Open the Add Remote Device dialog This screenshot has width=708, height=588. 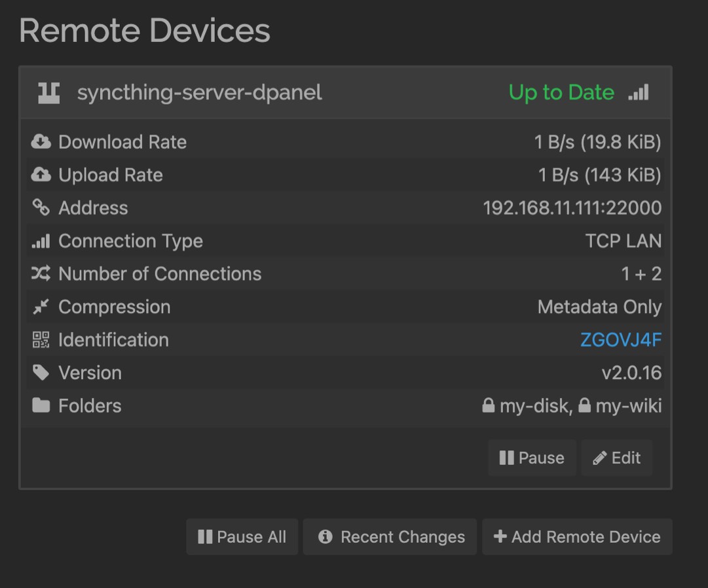(577, 536)
